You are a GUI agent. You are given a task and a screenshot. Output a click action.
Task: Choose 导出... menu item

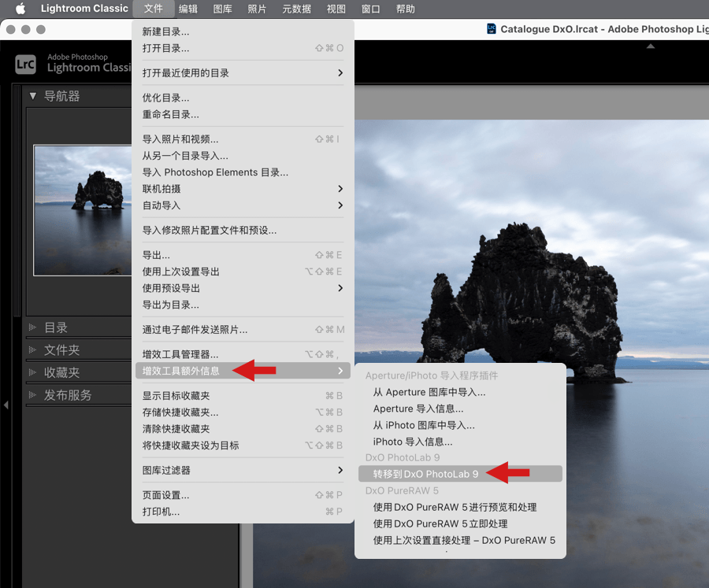(243, 255)
